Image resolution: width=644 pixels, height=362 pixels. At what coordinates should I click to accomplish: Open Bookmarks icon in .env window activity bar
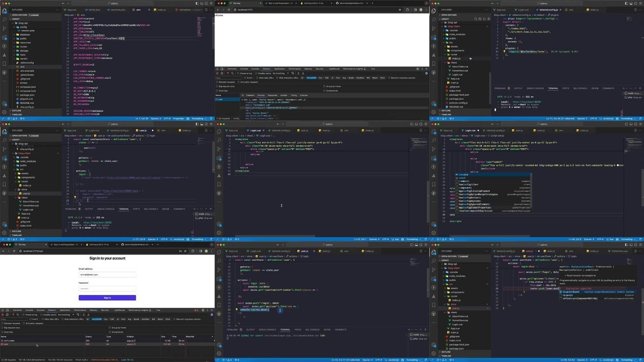point(4,64)
